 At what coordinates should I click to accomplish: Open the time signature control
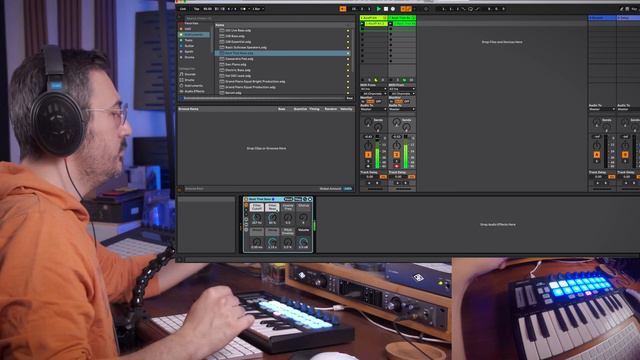coord(232,9)
